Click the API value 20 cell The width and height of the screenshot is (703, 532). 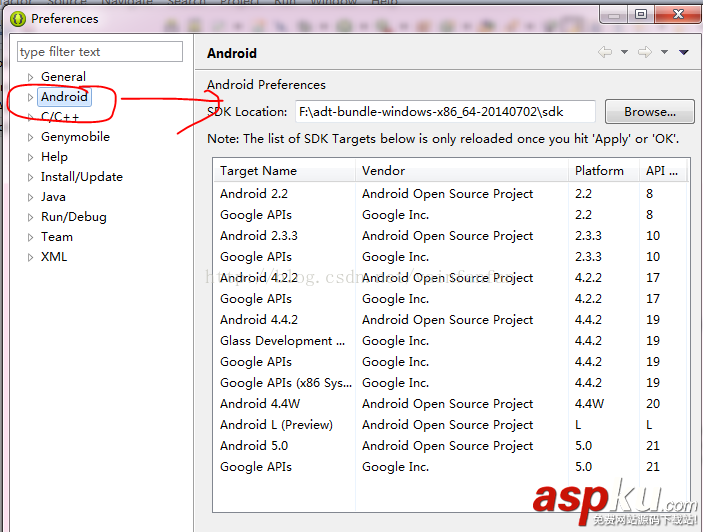[x=653, y=404]
